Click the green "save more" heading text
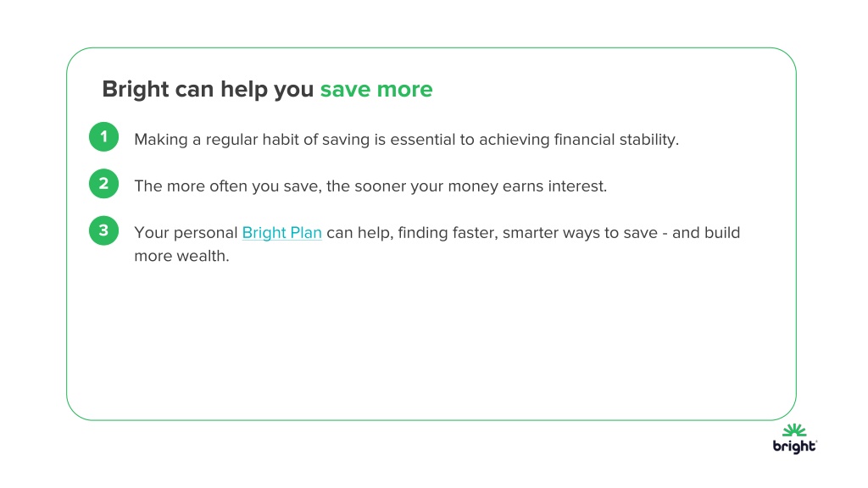This screenshot has width=868, height=488. [376, 89]
